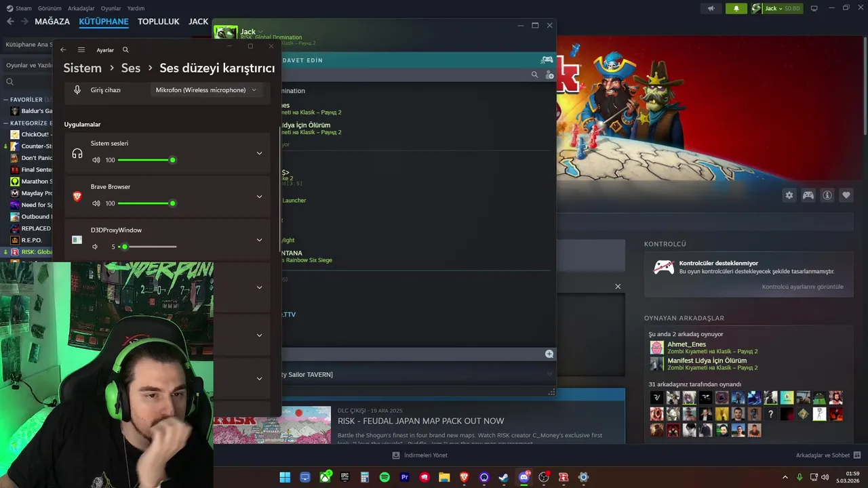Expand the Sistem sesleri row chevron
Screen dimensions: 868x488
259,153
